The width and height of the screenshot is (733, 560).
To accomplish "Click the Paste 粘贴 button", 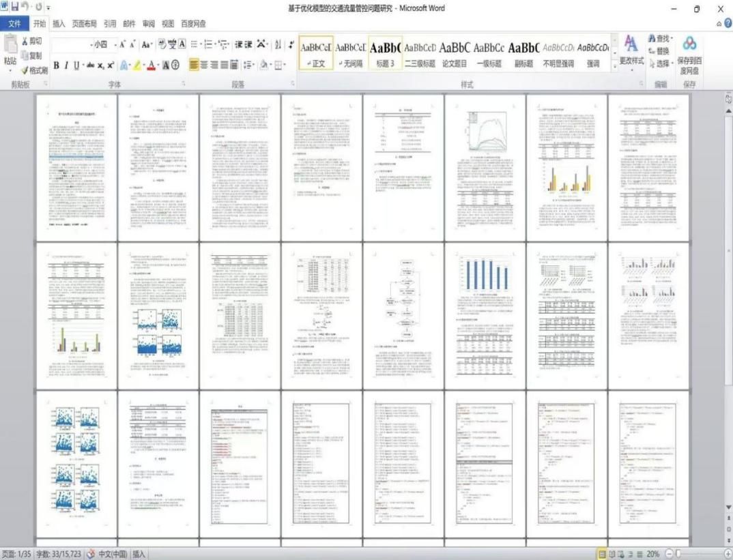I will coord(10,54).
